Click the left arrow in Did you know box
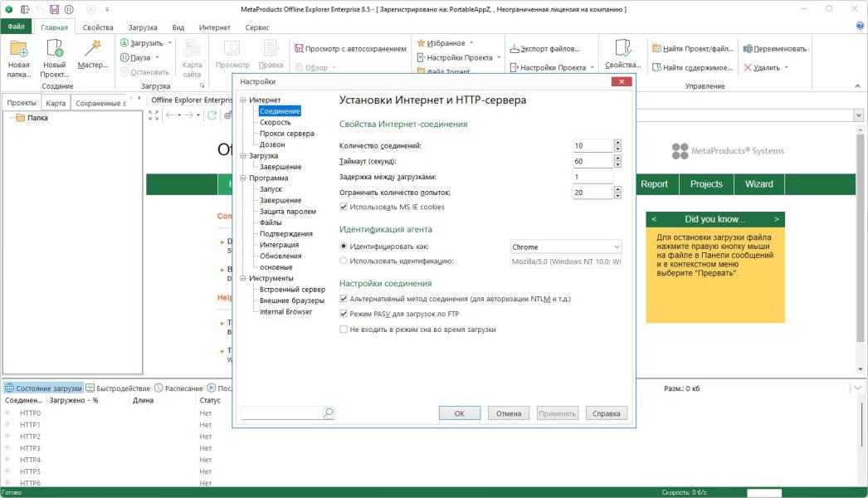 [x=654, y=219]
